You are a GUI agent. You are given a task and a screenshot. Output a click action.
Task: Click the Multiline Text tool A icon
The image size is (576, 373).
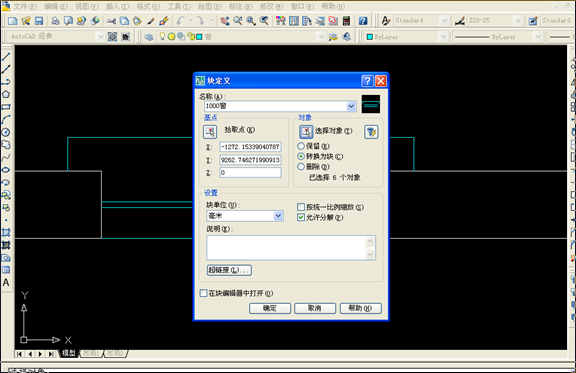click(x=6, y=282)
